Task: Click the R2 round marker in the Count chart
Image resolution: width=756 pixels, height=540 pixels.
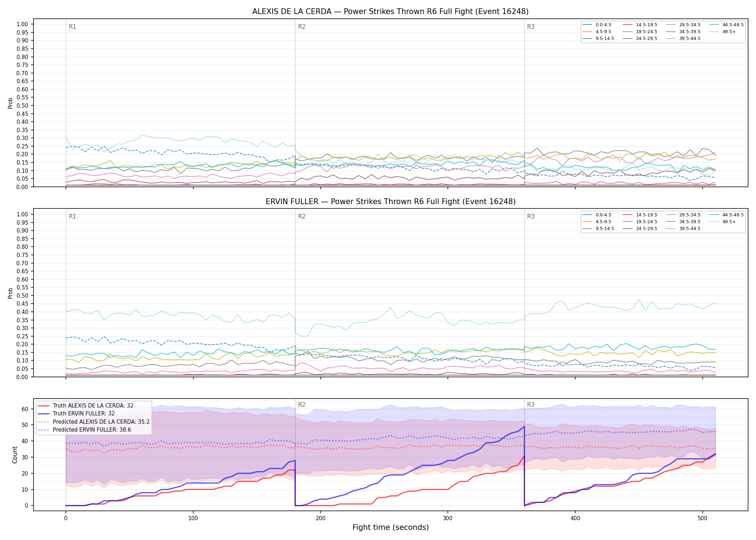Action: 302,405
